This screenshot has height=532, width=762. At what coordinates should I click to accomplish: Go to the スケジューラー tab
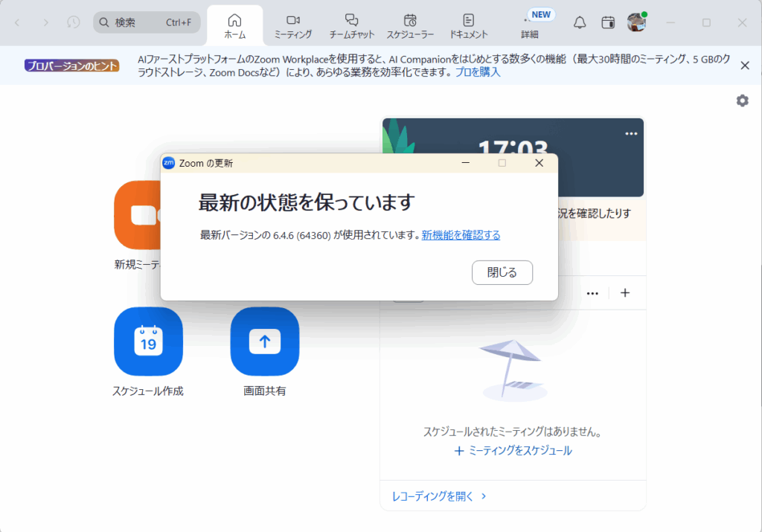point(410,26)
